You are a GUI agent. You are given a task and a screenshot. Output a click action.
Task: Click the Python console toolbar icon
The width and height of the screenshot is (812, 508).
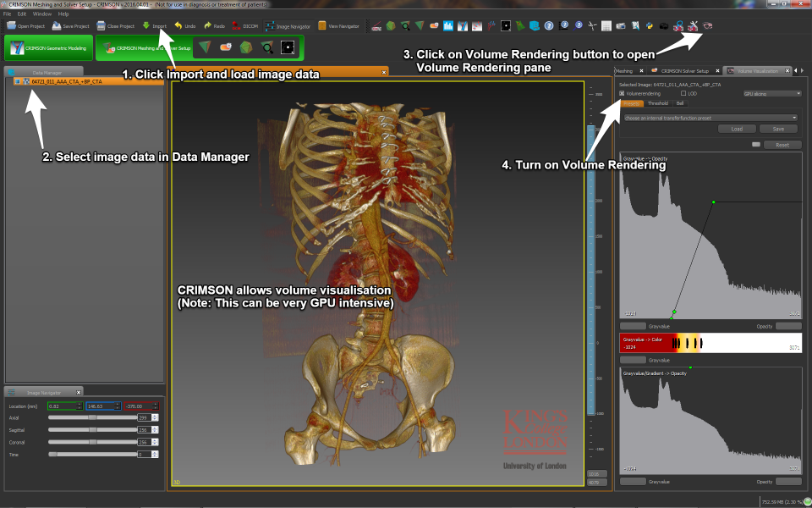649,26
